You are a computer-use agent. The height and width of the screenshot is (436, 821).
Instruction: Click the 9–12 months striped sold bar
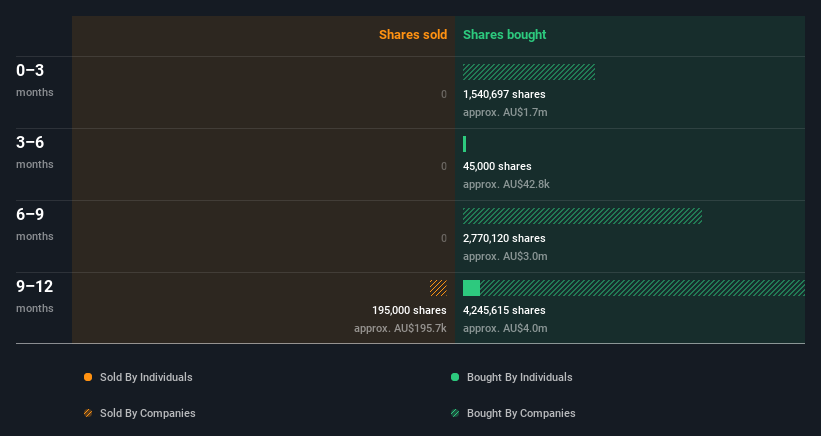(x=438, y=288)
